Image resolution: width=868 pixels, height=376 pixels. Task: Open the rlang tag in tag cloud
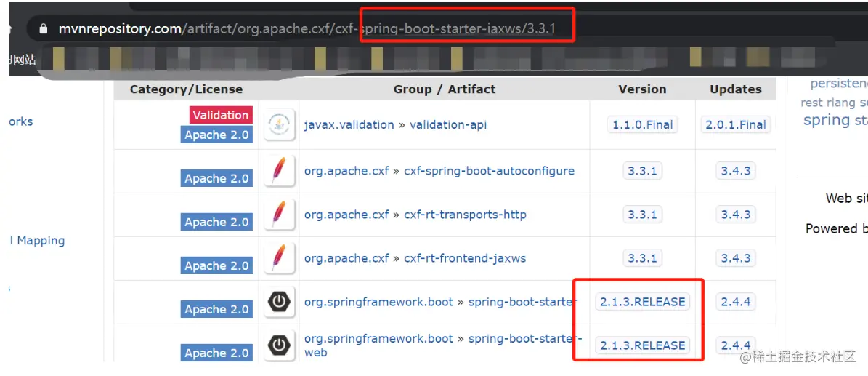[x=841, y=103]
